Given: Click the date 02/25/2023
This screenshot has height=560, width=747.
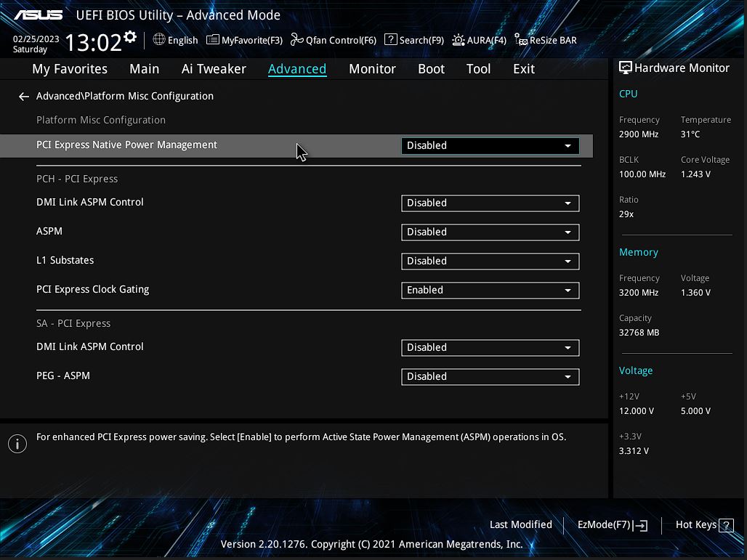Looking at the screenshot, I should coord(36,39).
